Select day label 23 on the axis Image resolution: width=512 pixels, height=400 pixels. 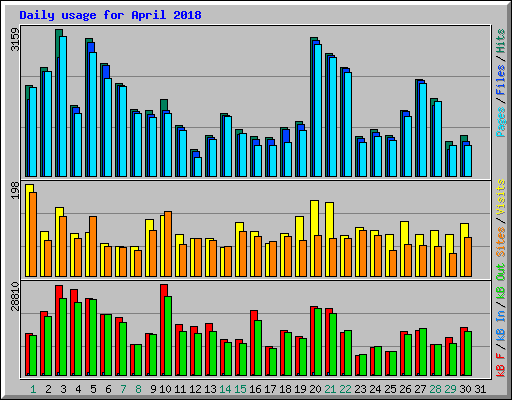[360, 389]
